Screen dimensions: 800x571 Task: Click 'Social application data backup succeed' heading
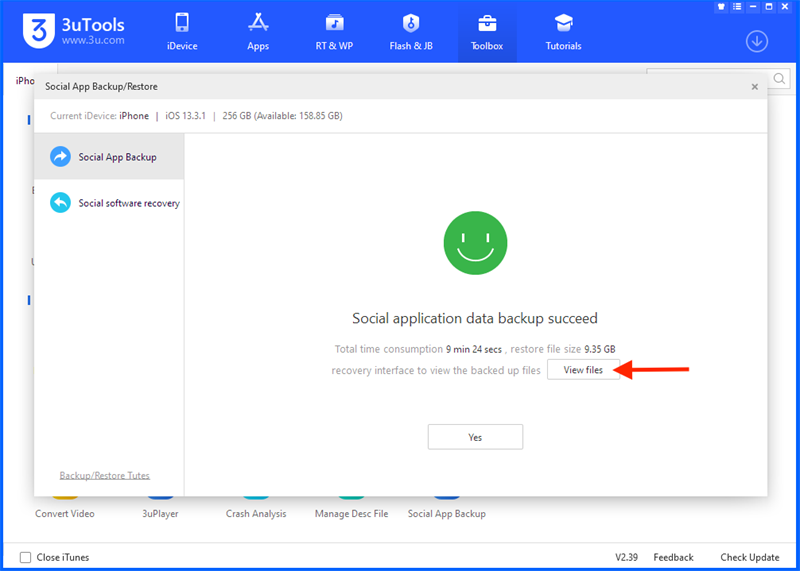(x=475, y=318)
